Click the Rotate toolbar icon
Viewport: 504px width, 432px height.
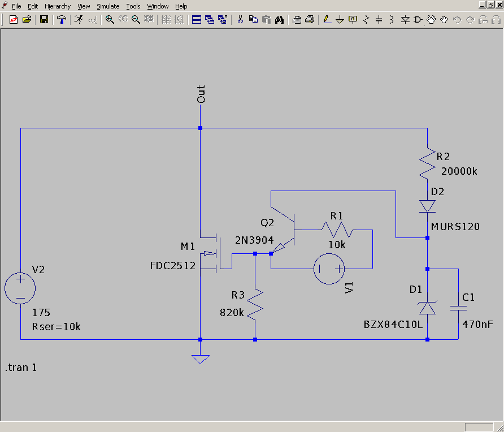[x=483, y=20]
